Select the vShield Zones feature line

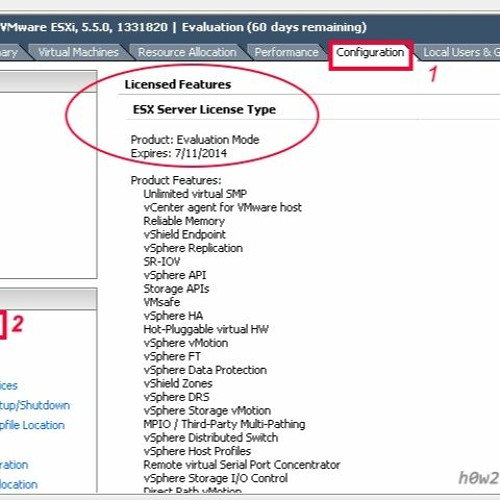click(x=178, y=383)
